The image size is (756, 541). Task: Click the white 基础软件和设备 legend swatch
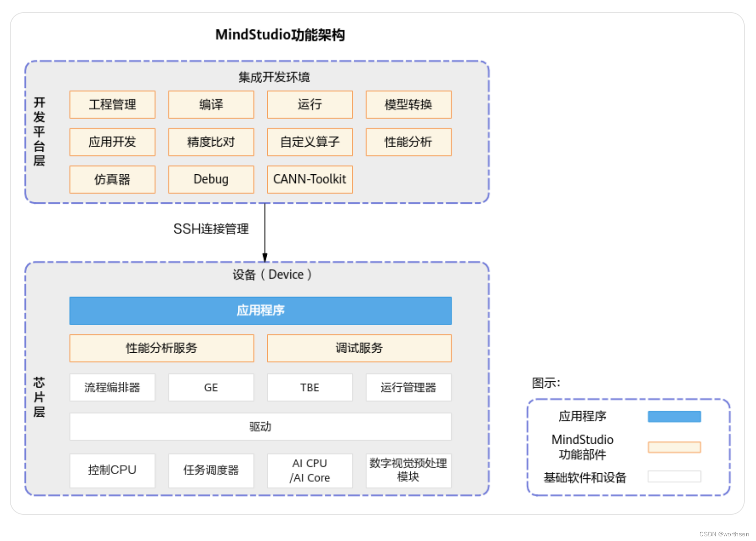[674, 477]
